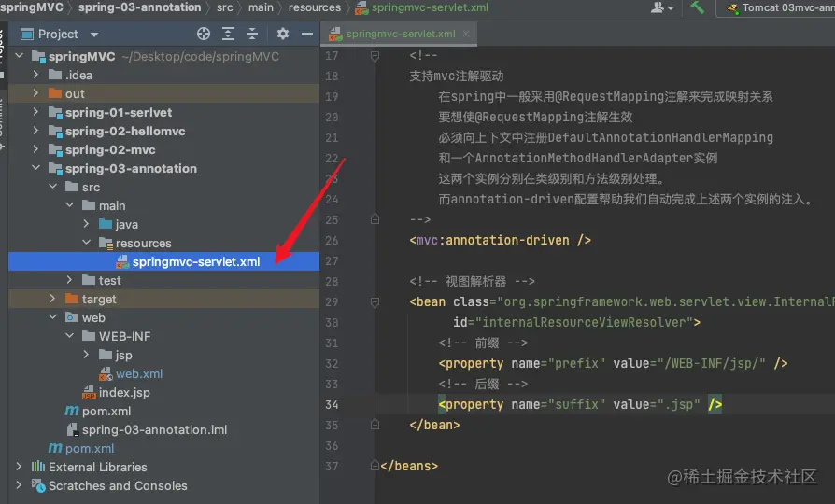Collapse the WEB-INF folder
The image size is (835, 504).
pyautogui.click(x=70, y=336)
